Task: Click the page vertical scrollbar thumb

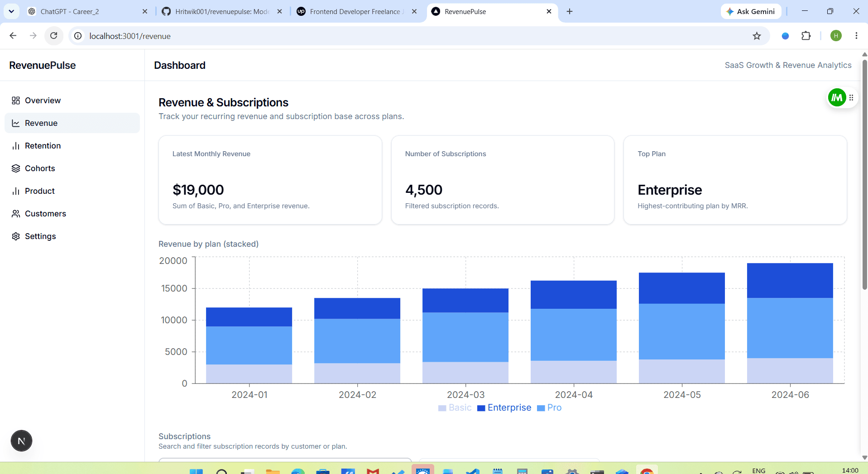Action: point(864,174)
